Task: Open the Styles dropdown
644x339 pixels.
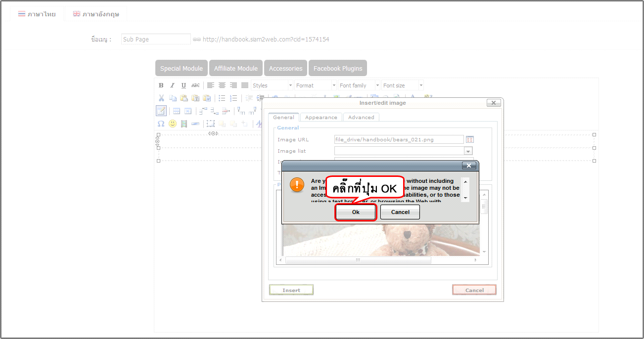Action: click(272, 85)
